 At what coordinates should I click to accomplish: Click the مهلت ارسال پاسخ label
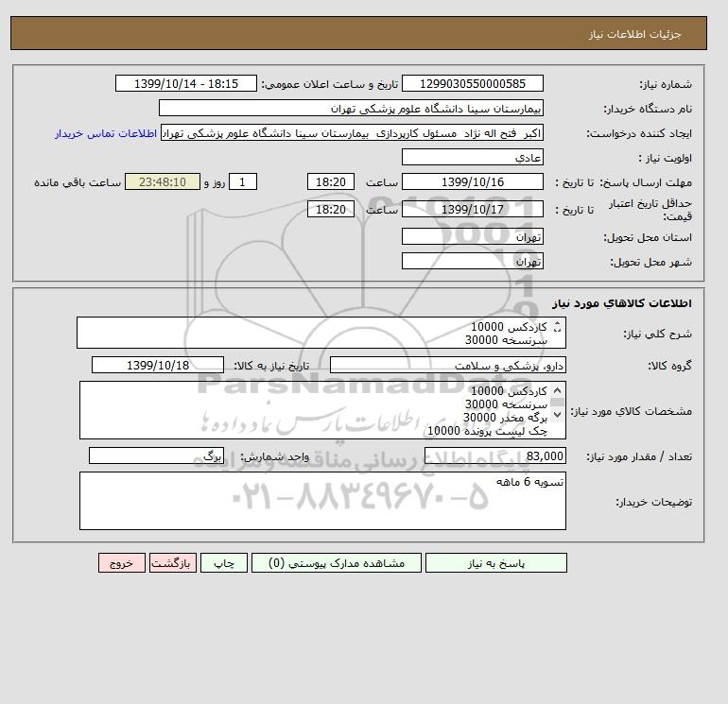pos(647,182)
